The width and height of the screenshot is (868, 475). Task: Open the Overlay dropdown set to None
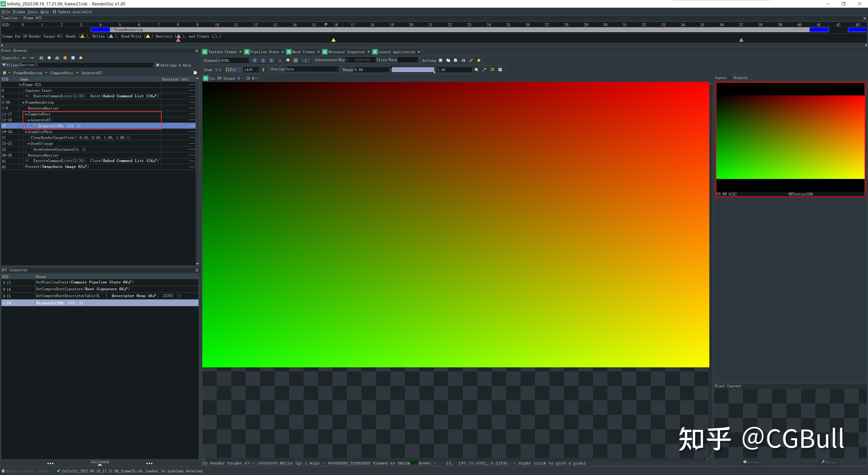312,69
